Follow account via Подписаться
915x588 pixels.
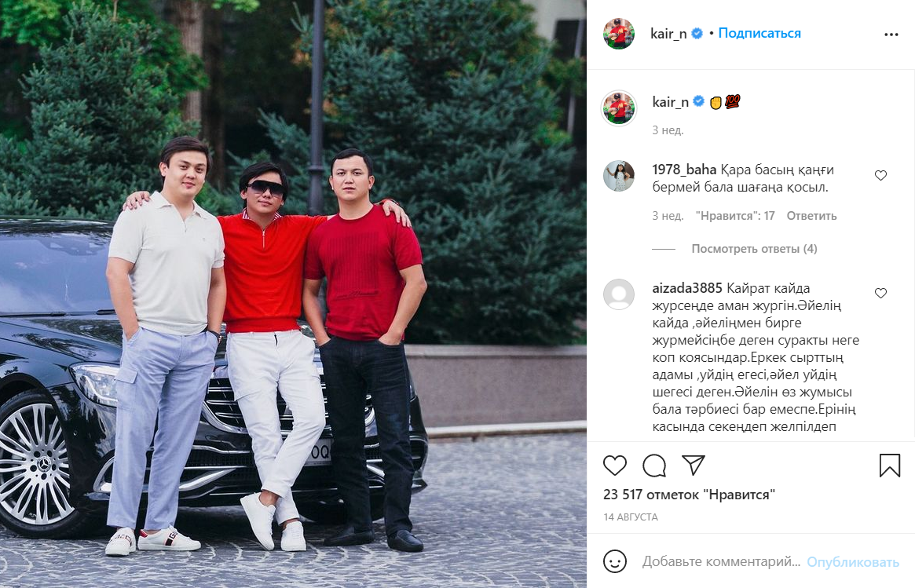(x=759, y=33)
